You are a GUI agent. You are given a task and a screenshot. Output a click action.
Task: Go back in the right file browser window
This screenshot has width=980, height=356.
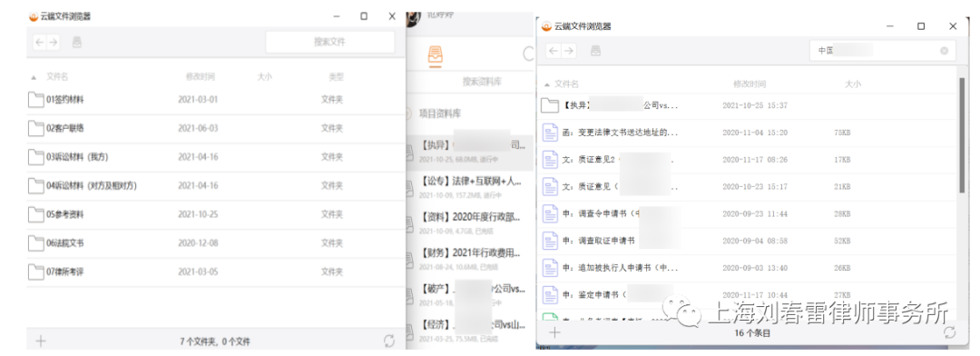(x=554, y=51)
